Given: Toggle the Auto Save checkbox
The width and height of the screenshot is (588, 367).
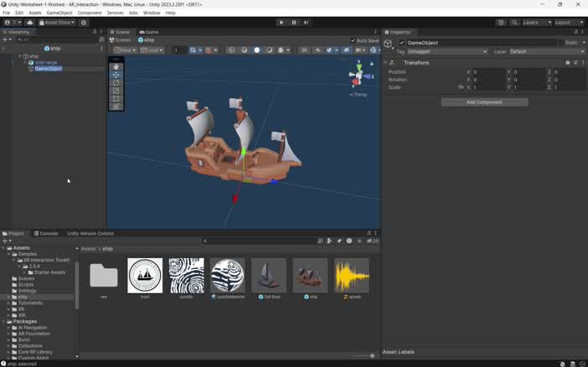Looking at the screenshot, I should (x=353, y=40).
